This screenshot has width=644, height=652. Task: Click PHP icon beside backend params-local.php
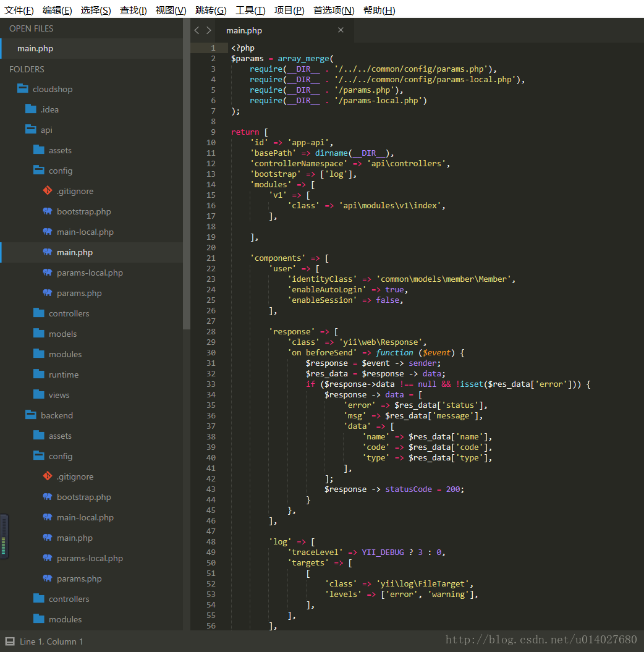pos(48,557)
